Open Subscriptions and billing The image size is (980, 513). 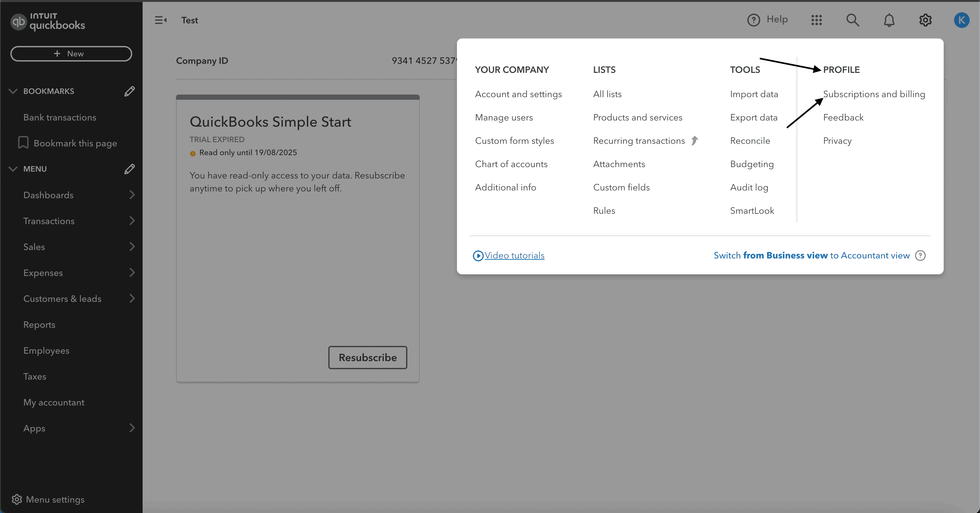tap(874, 94)
